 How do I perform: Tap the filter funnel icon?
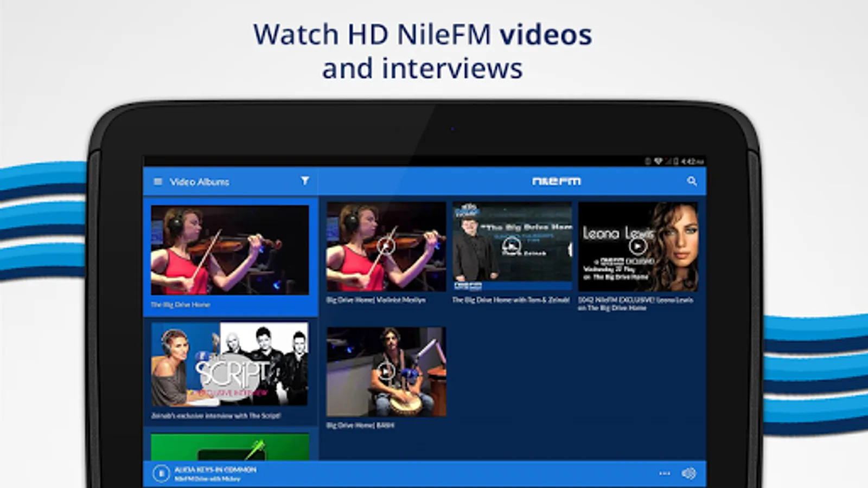(305, 181)
